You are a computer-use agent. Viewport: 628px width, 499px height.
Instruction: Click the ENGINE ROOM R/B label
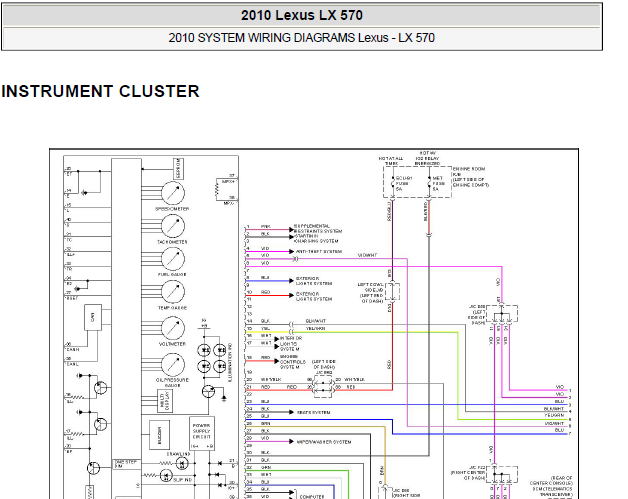coord(471,177)
